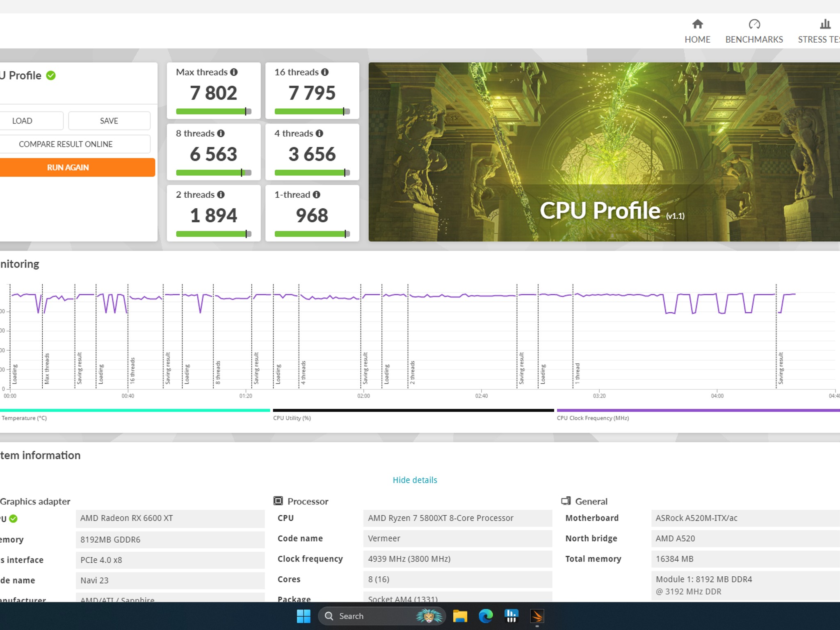Select CPU Clock Frequency (MHz) legend bar
This screenshot has width=840, height=630.
(x=698, y=410)
